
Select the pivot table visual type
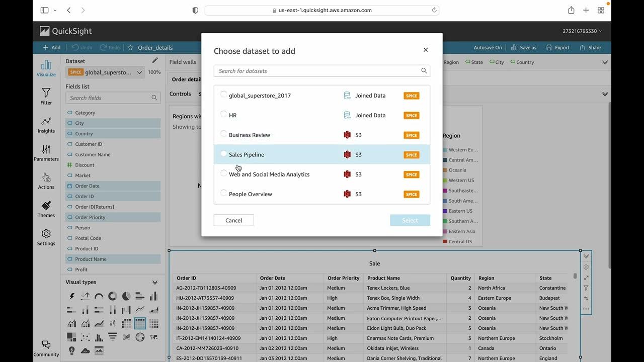click(x=126, y=323)
